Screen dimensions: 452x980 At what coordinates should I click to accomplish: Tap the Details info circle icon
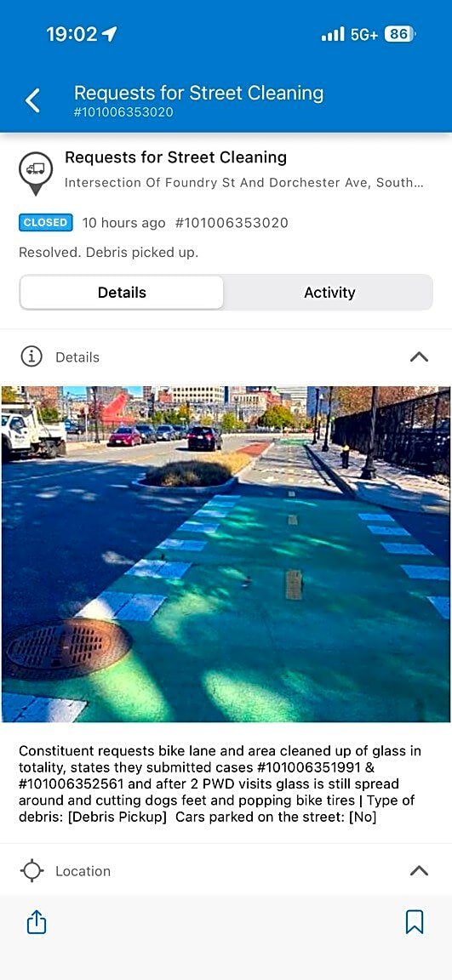point(31,357)
